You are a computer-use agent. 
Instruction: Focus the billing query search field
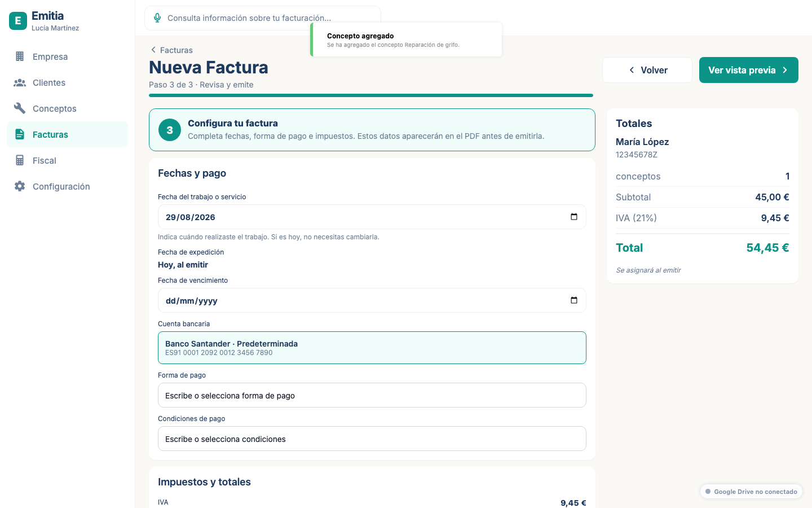click(x=263, y=18)
